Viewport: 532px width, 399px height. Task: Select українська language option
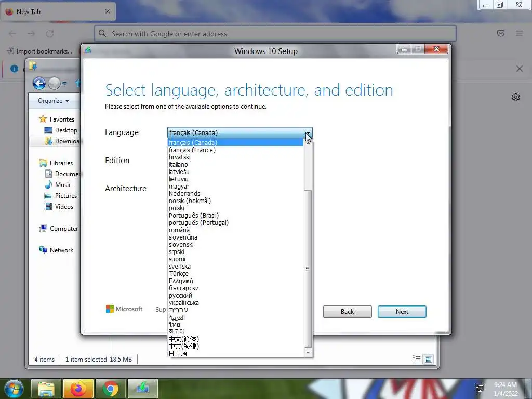[x=236, y=303]
